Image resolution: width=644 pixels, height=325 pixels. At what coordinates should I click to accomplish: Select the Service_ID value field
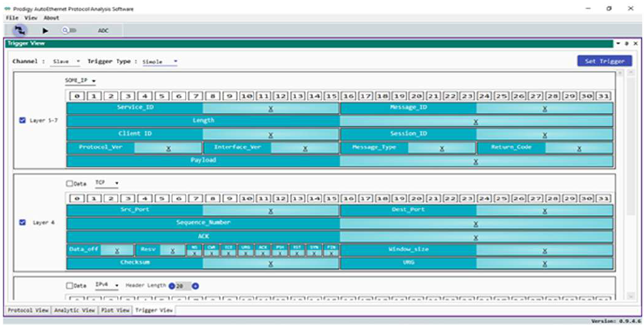(270, 108)
